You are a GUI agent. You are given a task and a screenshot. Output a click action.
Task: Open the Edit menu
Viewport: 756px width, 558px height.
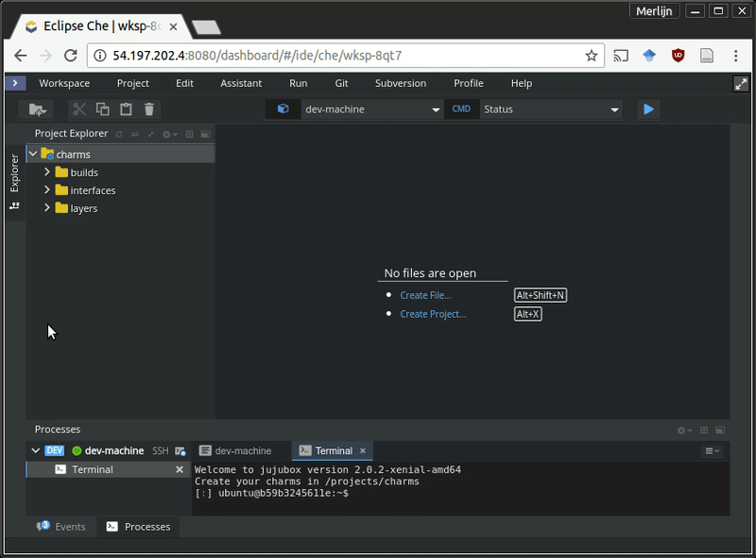tap(184, 83)
